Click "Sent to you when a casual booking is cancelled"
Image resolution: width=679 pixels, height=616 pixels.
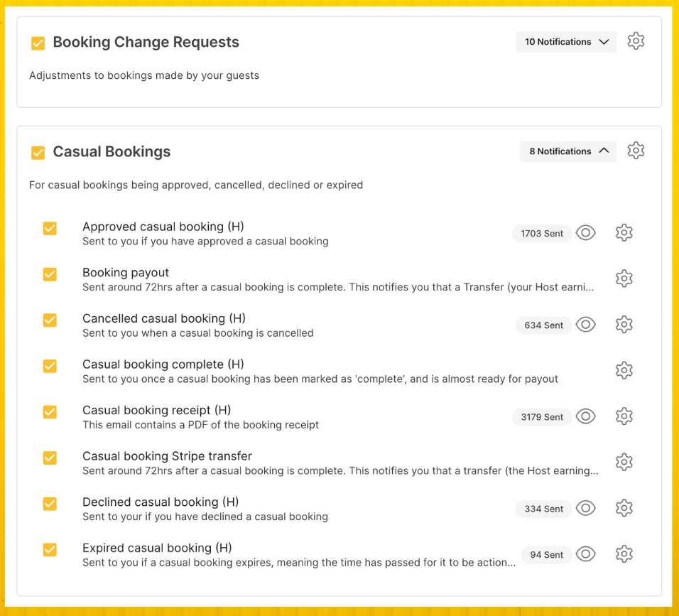tap(198, 333)
